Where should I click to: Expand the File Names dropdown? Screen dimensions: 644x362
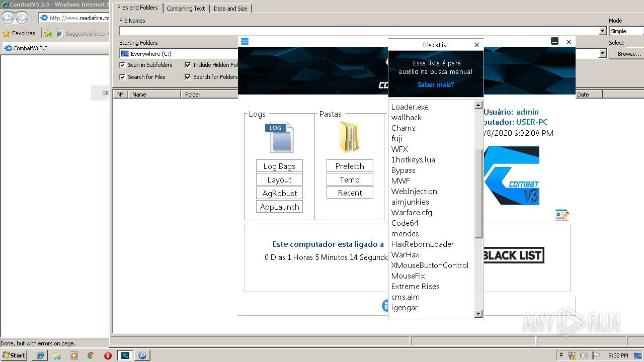coord(603,31)
